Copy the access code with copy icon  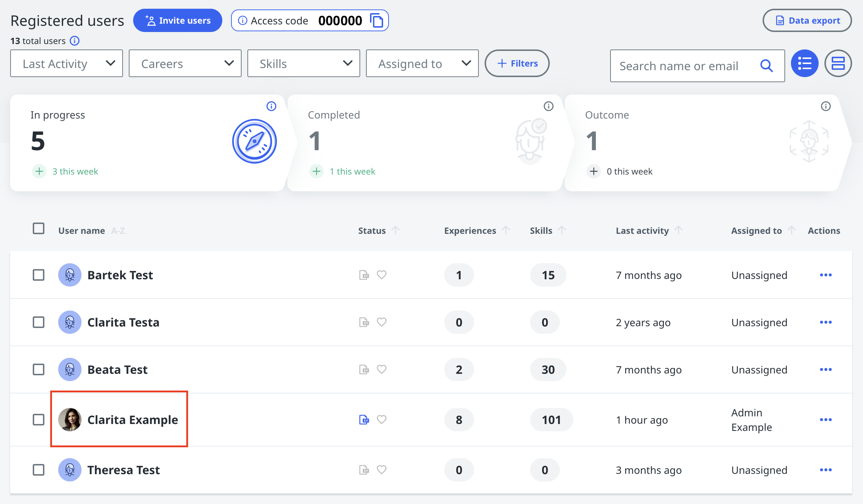(377, 20)
